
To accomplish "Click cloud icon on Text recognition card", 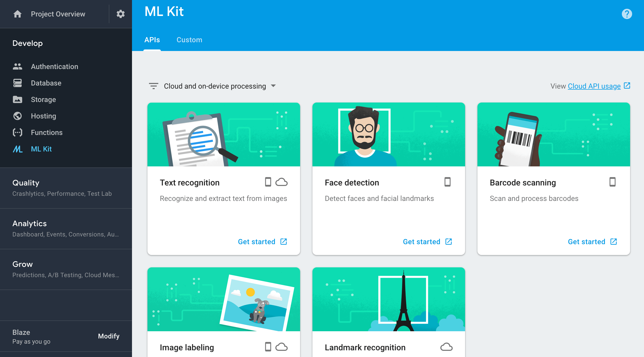I will (282, 182).
